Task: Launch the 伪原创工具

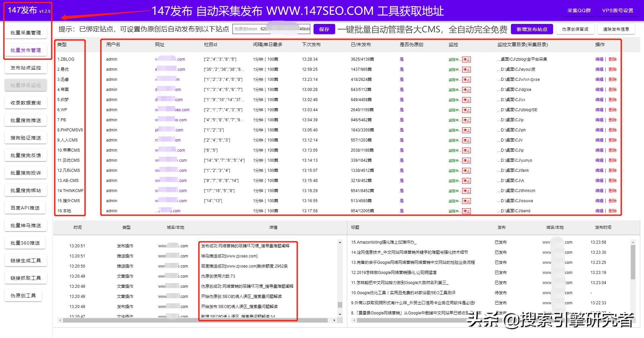Action: [x=24, y=295]
